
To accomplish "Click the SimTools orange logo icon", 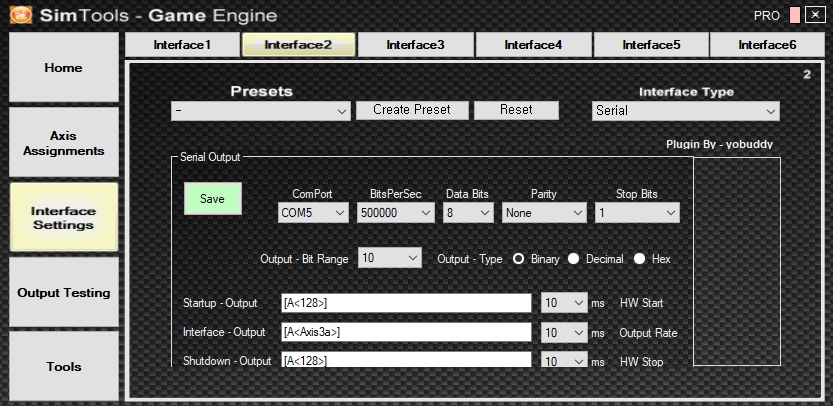I will 21,15.
